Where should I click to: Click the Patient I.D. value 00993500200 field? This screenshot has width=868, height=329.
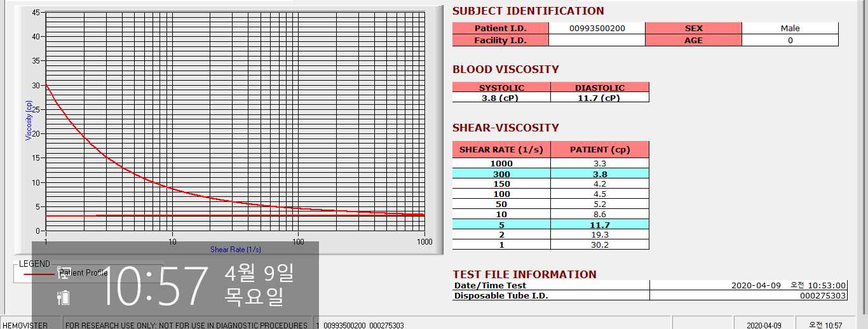(x=597, y=28)
